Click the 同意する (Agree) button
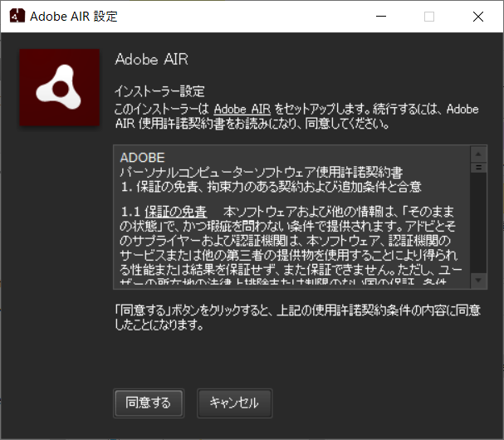The height and width of the screenshot is (440, 504). click(149, 403)
